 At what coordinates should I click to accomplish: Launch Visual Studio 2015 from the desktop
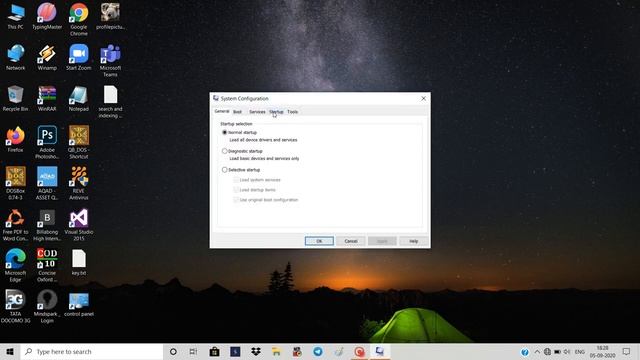[79, 224]
